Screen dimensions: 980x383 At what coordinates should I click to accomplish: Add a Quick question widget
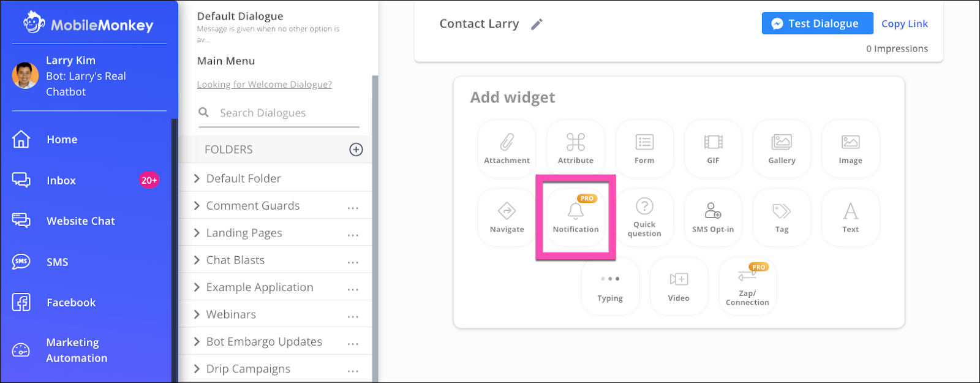click(x=644, y=217)
